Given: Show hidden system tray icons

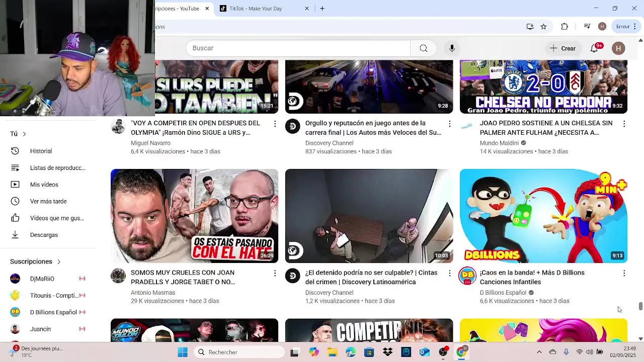Looking at the screenshot, I should [539, 352].
